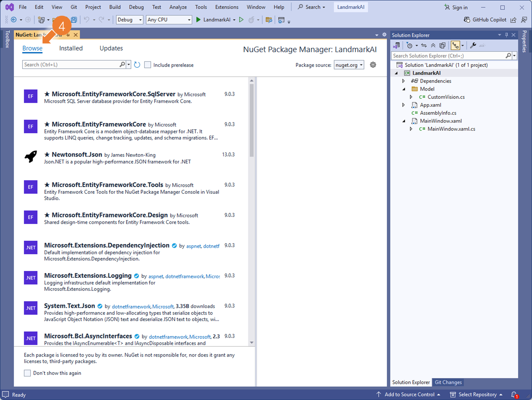Image resolution: width=532 pixels, height=400 pixels.
Task: Click the Search Solution Explorer field
Action: tap(448, 56)
